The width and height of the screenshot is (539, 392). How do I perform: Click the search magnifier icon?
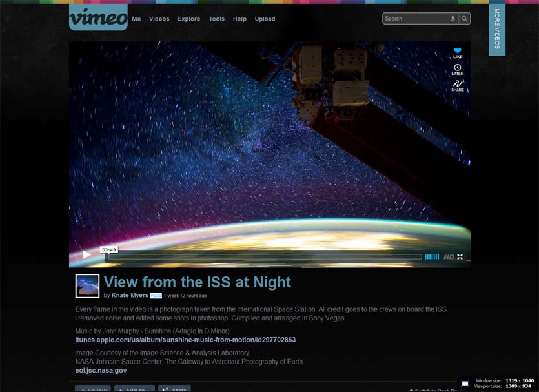point(464,19)
